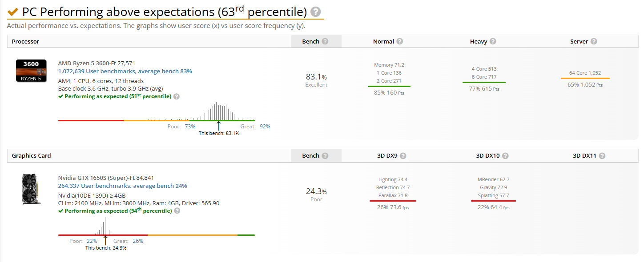Click help icon beside graphics 54th percentile
This screenshot has width=644, height=262.
coord(177,211)
